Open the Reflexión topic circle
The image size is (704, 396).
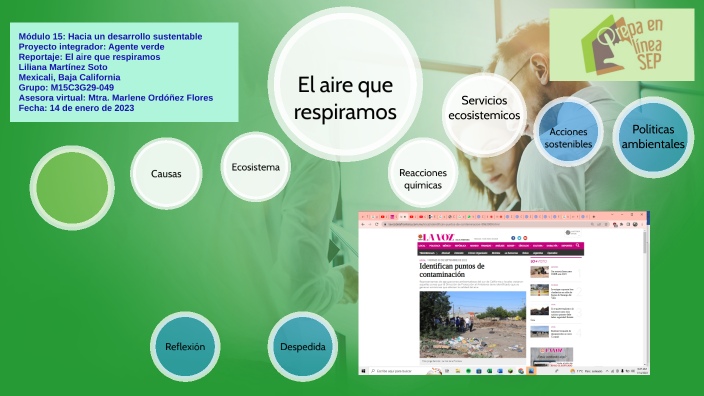point(185,347)
